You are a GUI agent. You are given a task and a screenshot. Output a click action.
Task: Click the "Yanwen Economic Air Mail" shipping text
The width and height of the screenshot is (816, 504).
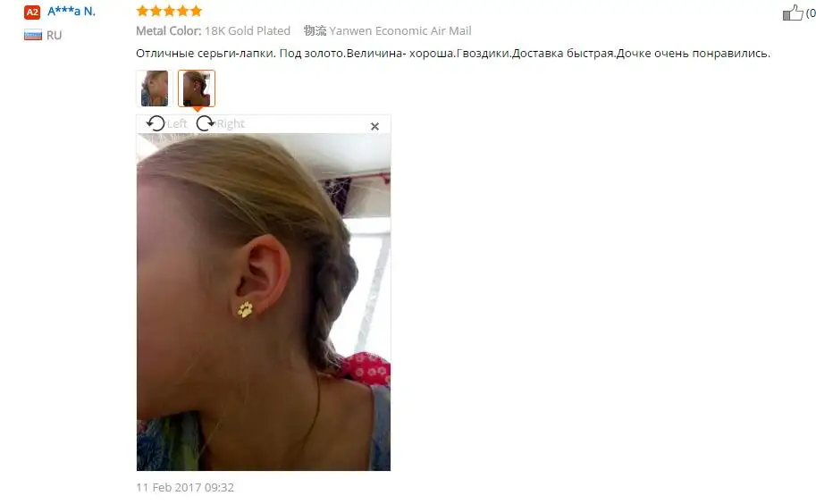(400, 30)
